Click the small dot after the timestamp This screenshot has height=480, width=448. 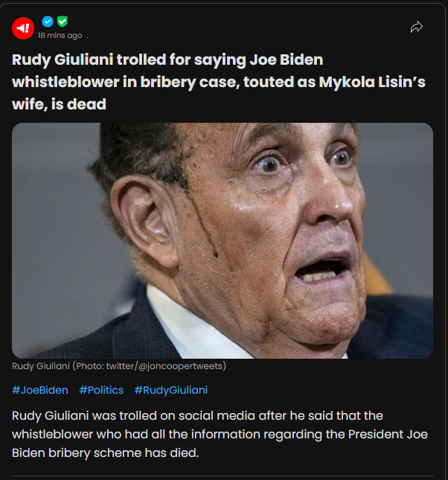pyautogui.click(x=87, y=36)
